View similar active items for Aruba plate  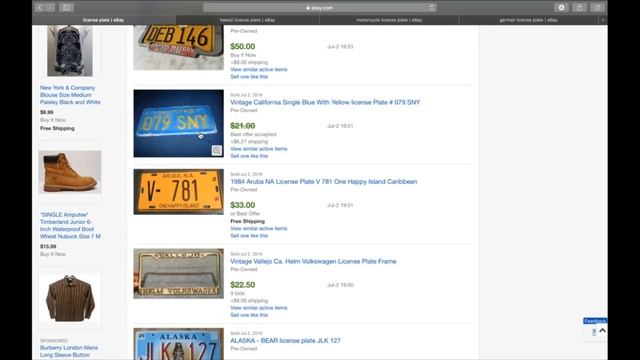tap(259, 229)
